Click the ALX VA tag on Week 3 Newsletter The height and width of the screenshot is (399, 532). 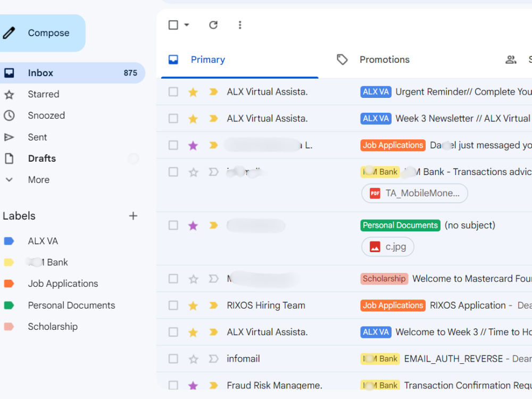point(376,119)
